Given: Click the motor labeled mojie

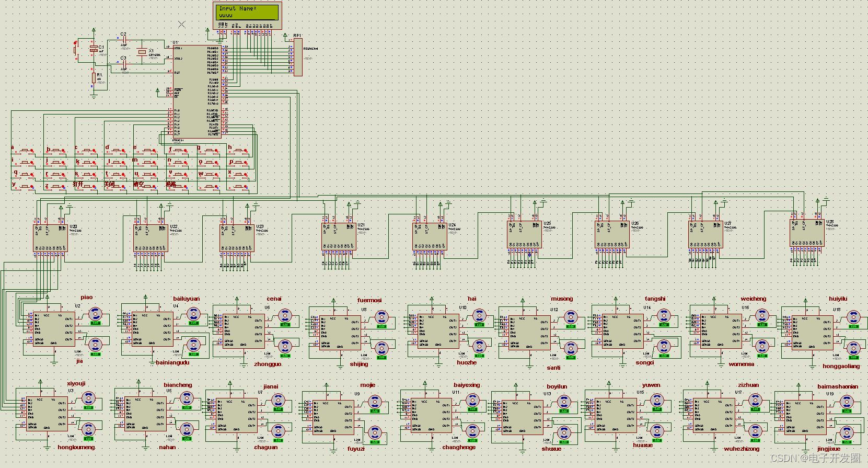Looking at the screenshot, I should 374,402.
